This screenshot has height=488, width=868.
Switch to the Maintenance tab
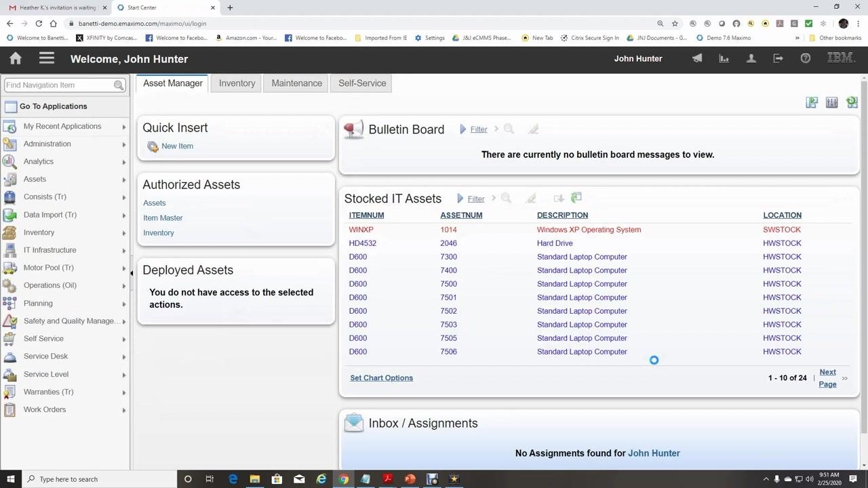click(297, 83)
